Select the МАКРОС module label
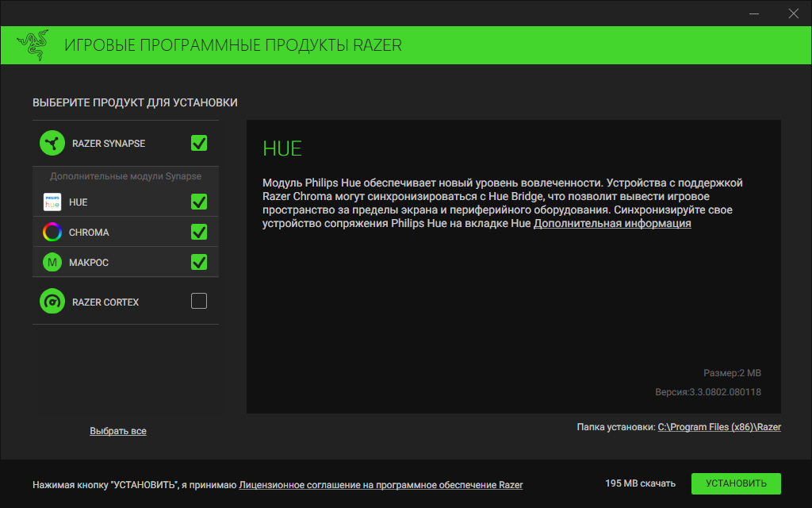Screen dimensions: 812x508 click(89, 262)
